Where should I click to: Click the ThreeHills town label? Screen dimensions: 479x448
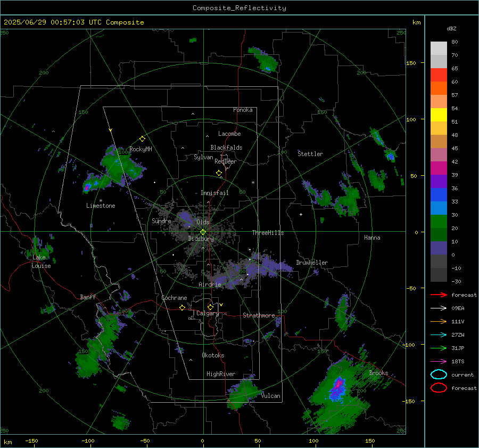[268, 233]
